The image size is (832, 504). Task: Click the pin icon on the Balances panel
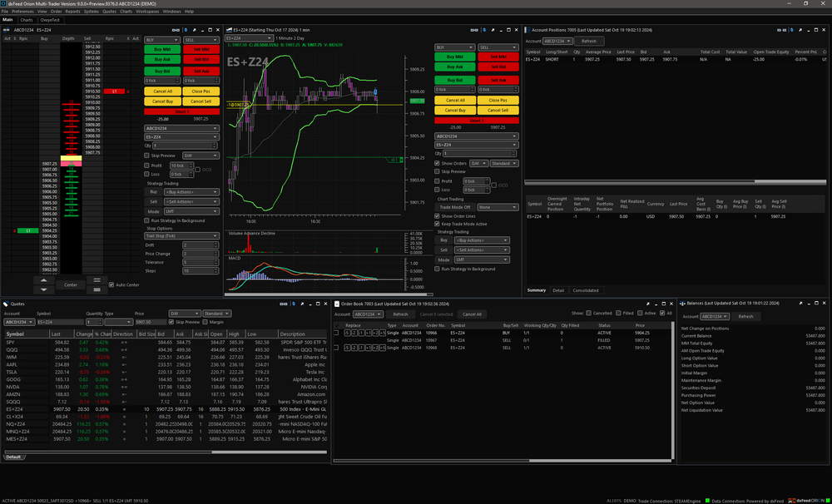(x=800, y=304)
